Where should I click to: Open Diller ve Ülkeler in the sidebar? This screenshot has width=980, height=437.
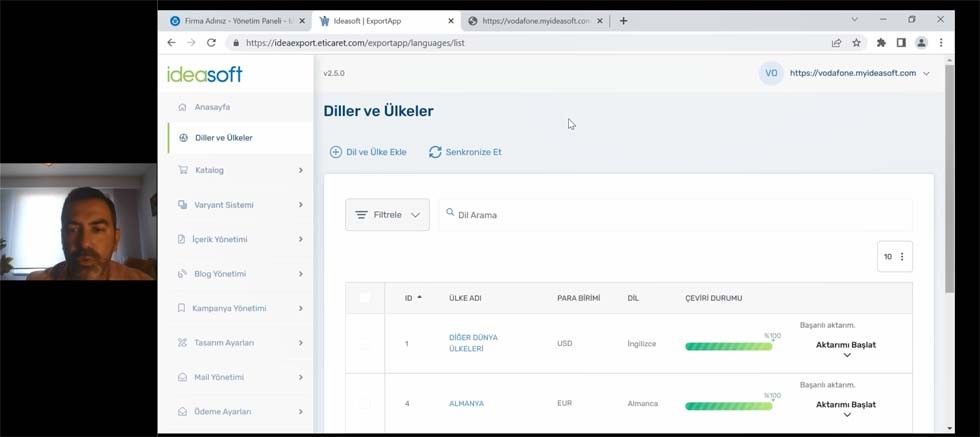[223, 138]
